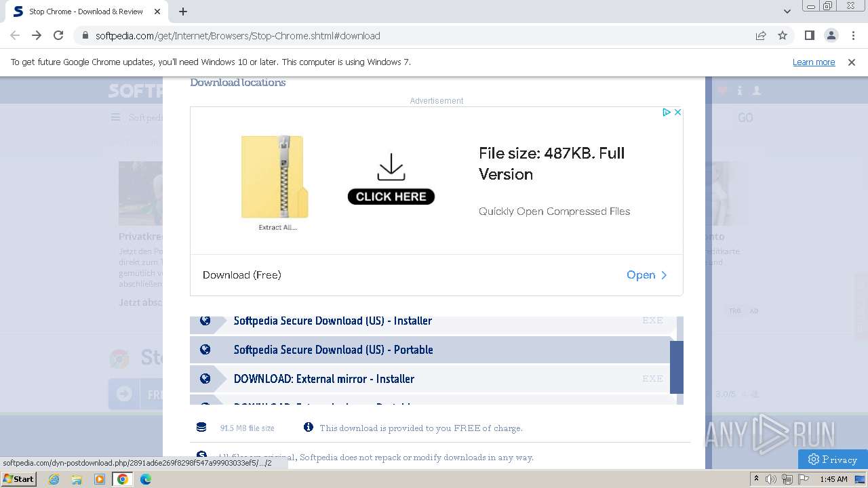
Task: Open the Chrome side panel
Action: [809, 35]
